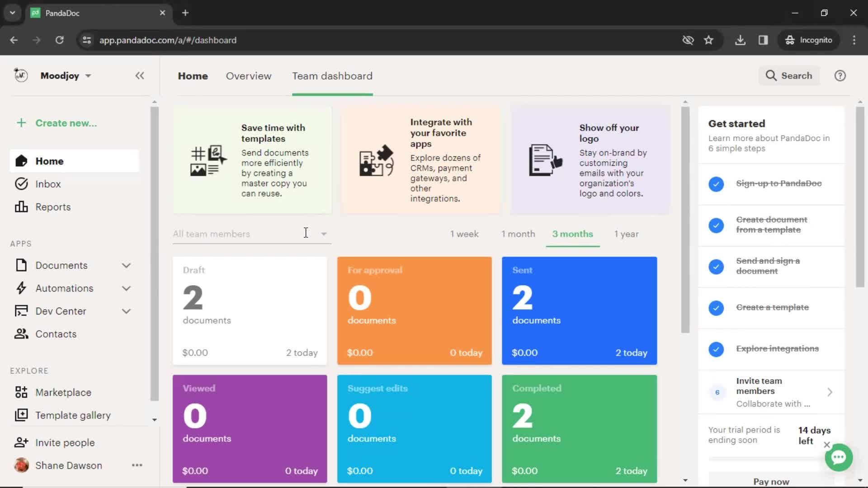Viewport: 868px width, 488px height.
Task: Click the Pay now button
Action: (771, 481)
